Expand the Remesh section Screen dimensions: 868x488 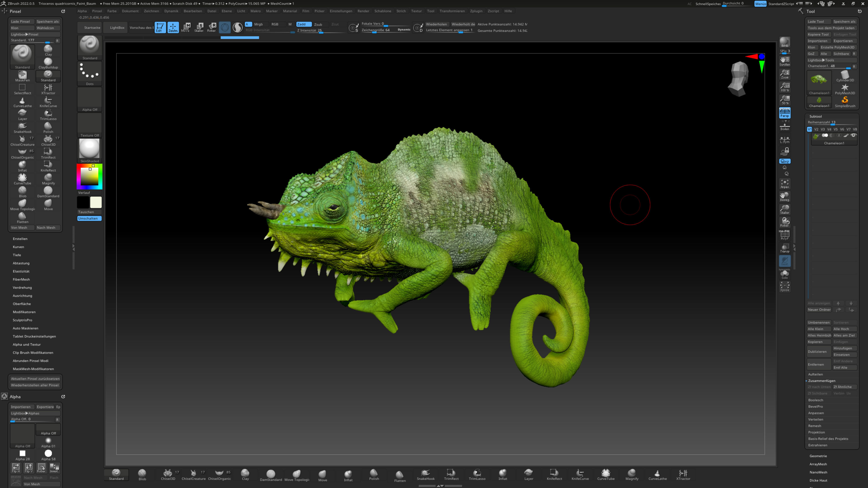(x=814, y=426)
